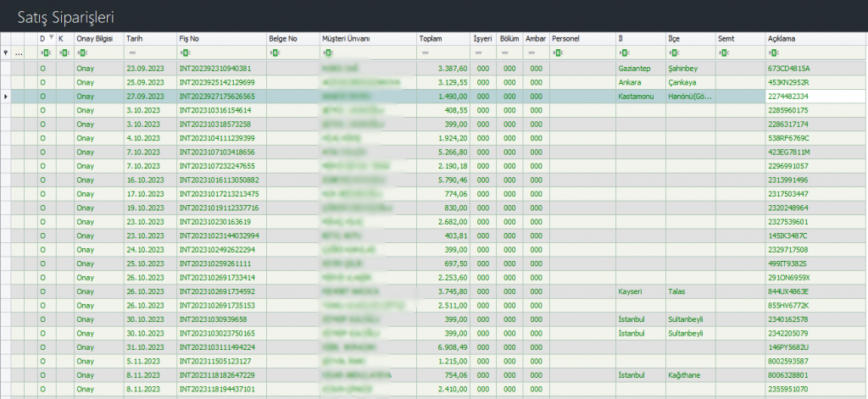Click the equals filter icon under Toplam

pyautogui.click(x=423, y=53)
